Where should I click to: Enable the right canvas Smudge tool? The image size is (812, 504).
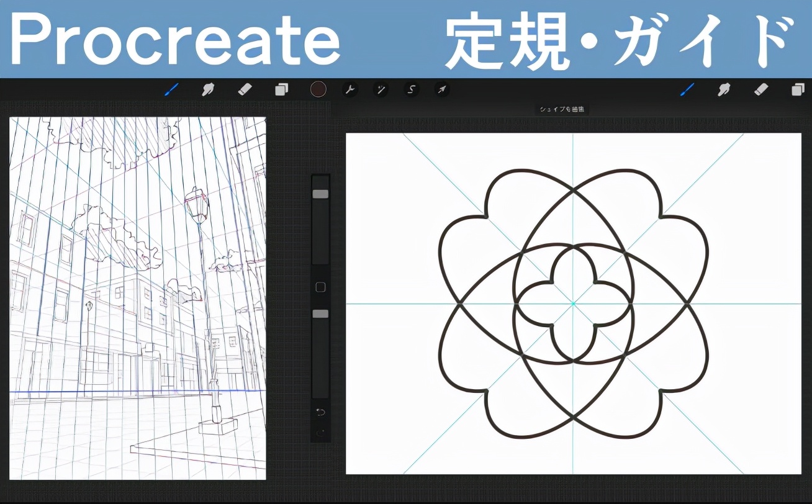click(x=724, y=89)
